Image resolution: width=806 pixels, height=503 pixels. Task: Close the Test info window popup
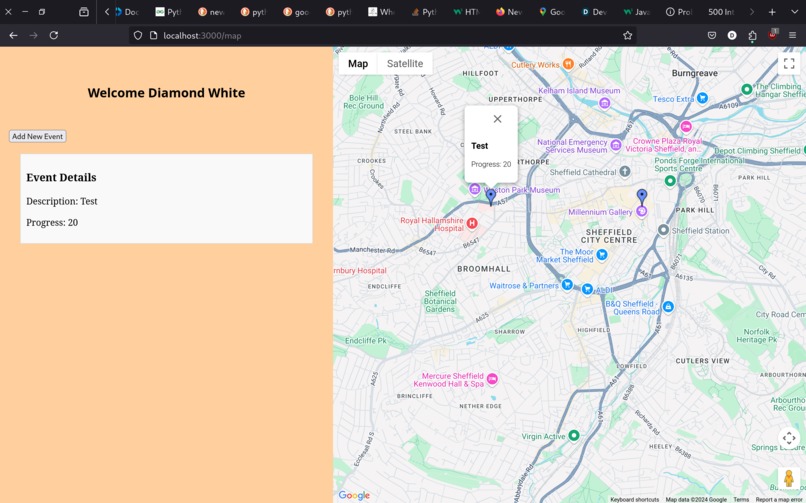tap(497, 119)
